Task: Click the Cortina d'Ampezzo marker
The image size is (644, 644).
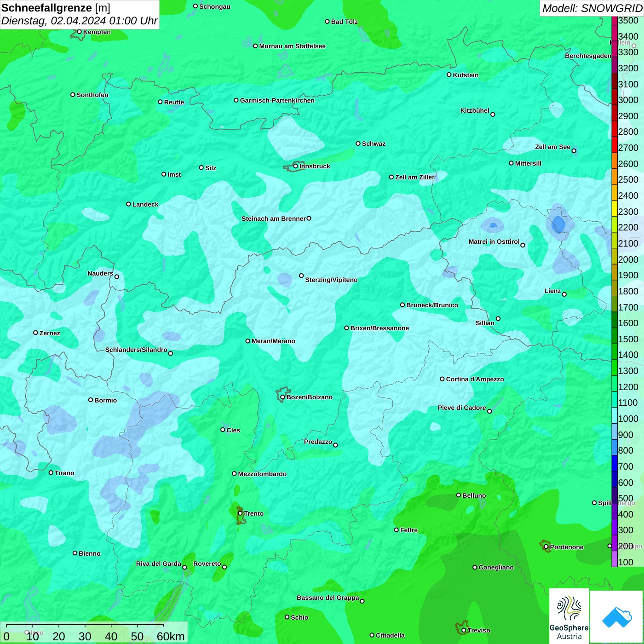Action: (x=442, y=379)
